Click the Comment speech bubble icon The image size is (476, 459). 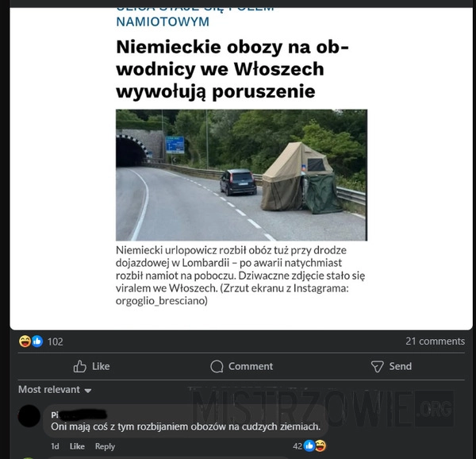click(217, 366)
